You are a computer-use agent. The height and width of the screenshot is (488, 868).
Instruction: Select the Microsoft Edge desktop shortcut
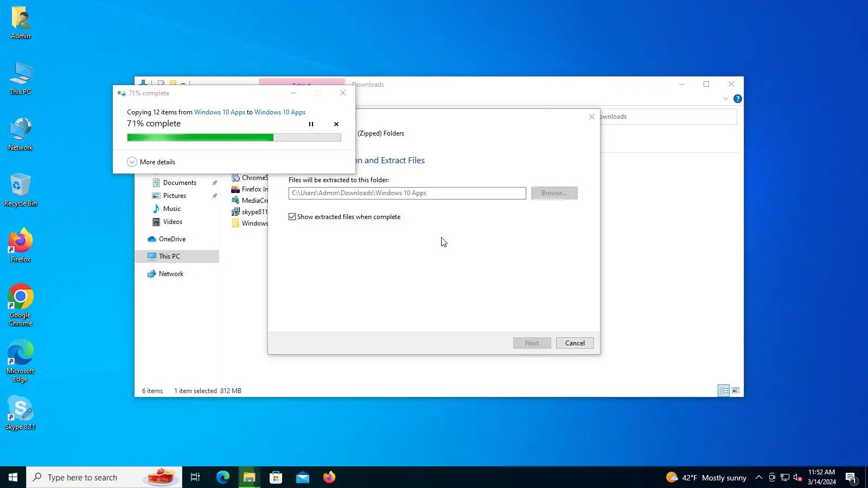tap(21, 361)
